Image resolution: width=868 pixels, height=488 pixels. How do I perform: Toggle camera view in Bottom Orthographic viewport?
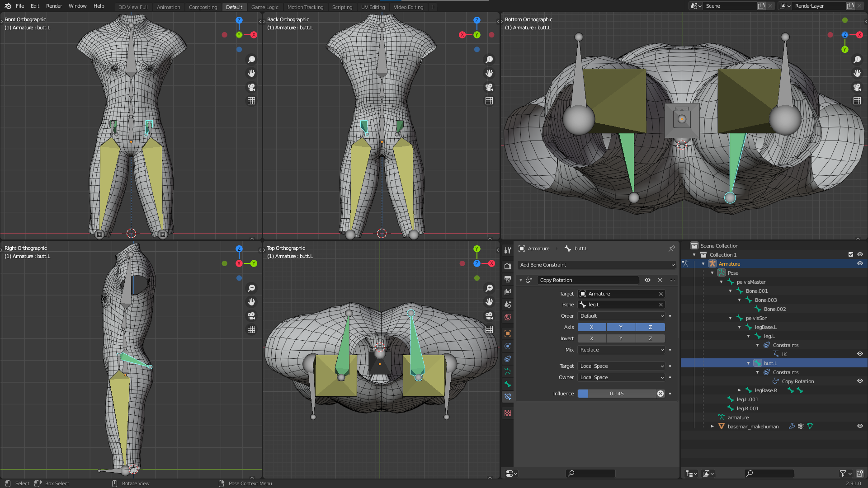point(857,87)
